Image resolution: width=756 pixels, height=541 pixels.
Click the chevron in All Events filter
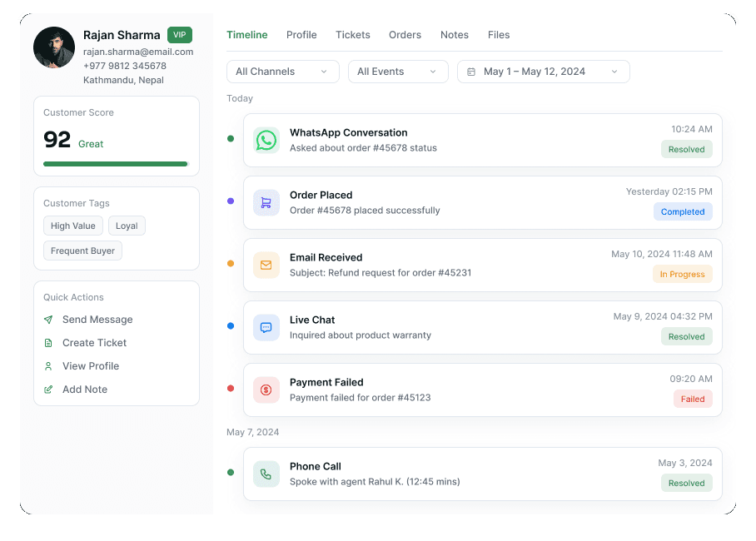pos(433,72)
